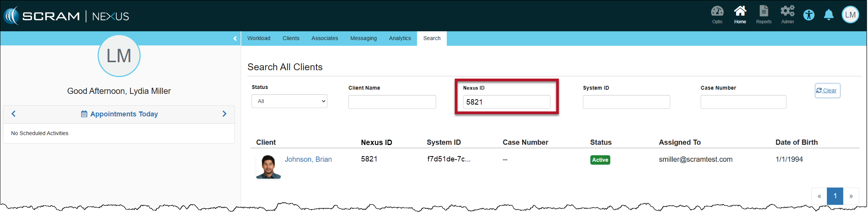Image resolution: width=868 pixels, height=216 pixels.
Task: Click Brian Johnson's photo thumbnail
Action: (268, 167)
